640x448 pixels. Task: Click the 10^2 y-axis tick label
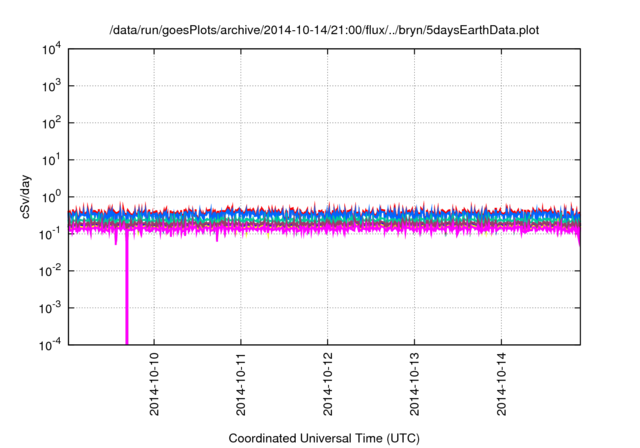point(51,123)
